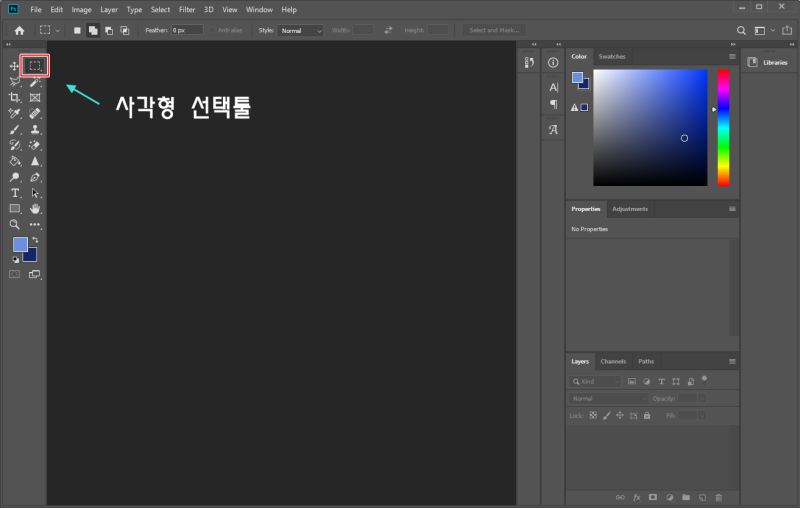Click the Home icon in options bar
Viewport: 800px width, 508px height.
[x=18, y=30]
